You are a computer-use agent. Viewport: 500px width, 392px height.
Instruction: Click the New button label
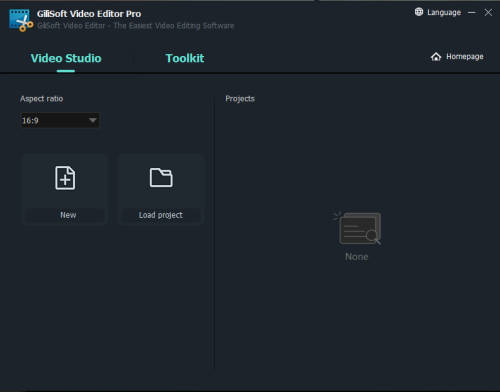click(x=68, y=215)
